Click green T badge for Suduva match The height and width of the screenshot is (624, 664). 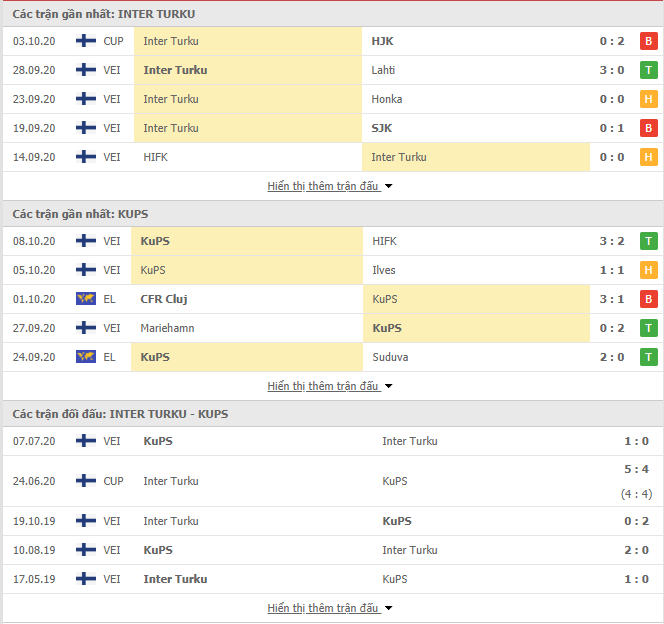coord(648,357)
